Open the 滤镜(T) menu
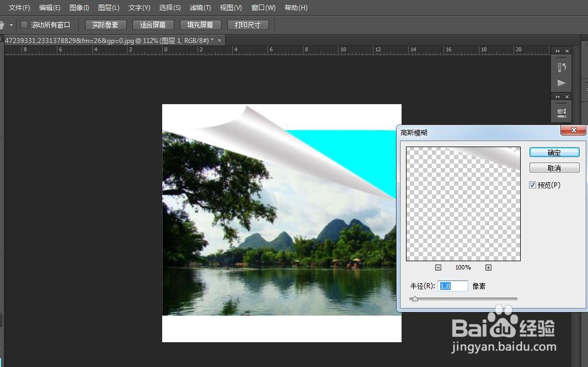Image resolution: width=588 pixels, height=367 pixels. (200, 8)
